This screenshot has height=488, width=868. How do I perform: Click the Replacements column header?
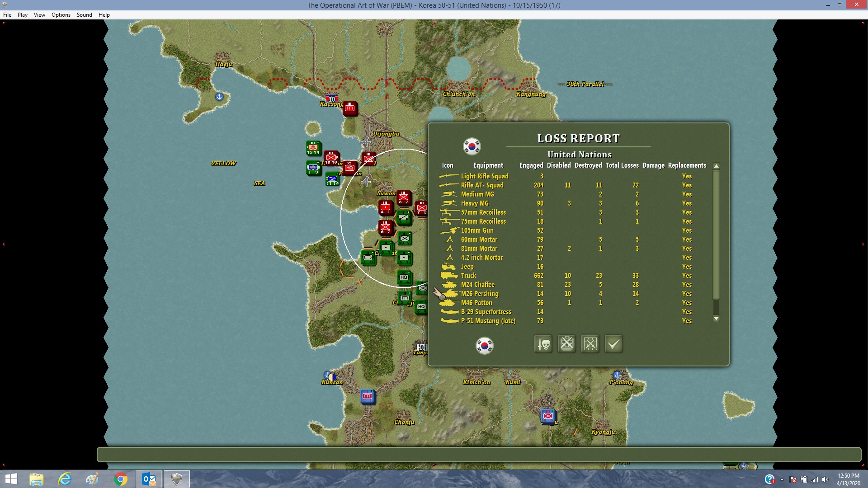click(687, 165)
